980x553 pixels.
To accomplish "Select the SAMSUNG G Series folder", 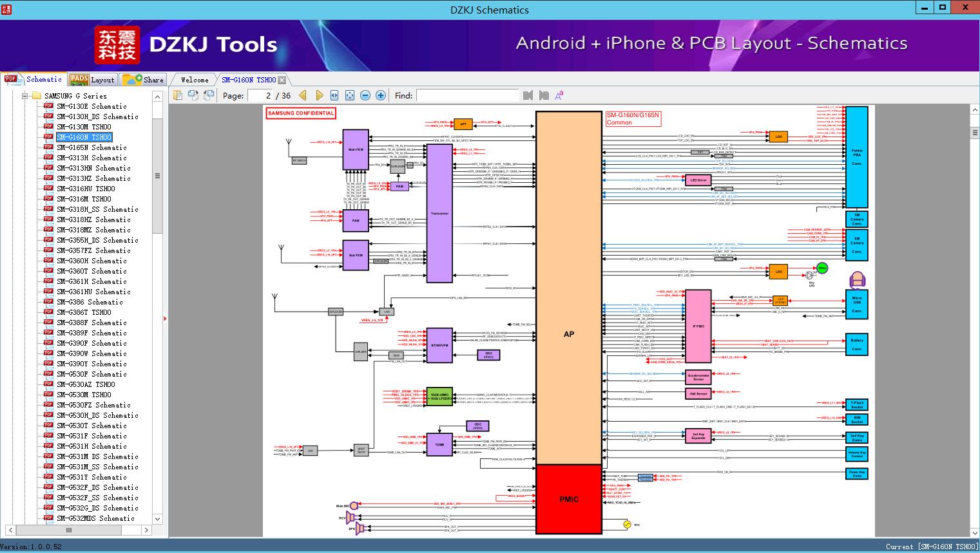I will click(75, 96).
